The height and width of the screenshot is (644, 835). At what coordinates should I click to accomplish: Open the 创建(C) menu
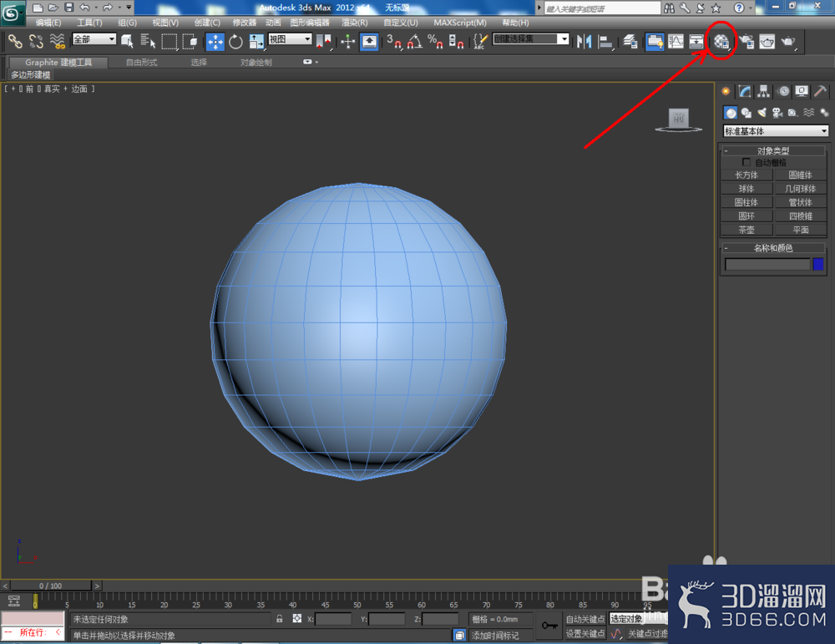(207, 23)
